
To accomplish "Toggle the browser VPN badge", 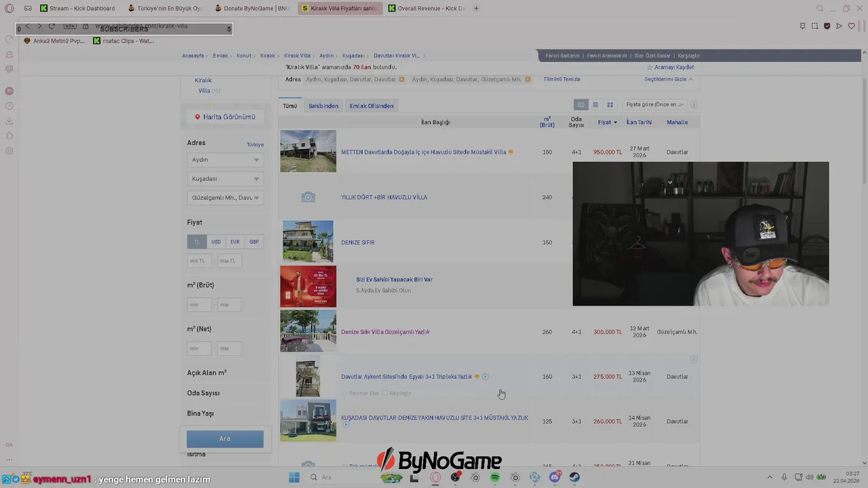I will tap(69, 26).
